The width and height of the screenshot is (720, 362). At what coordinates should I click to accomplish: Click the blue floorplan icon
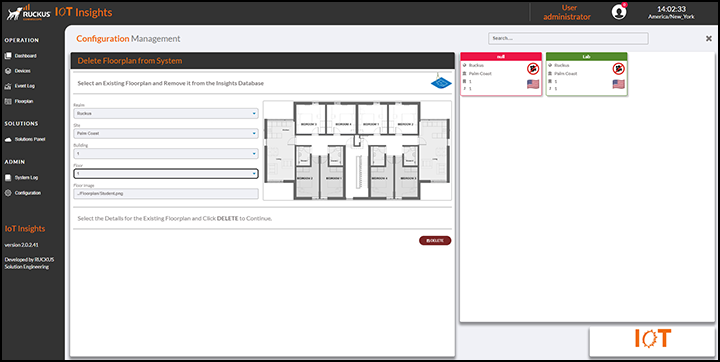[x=441, y=82]
